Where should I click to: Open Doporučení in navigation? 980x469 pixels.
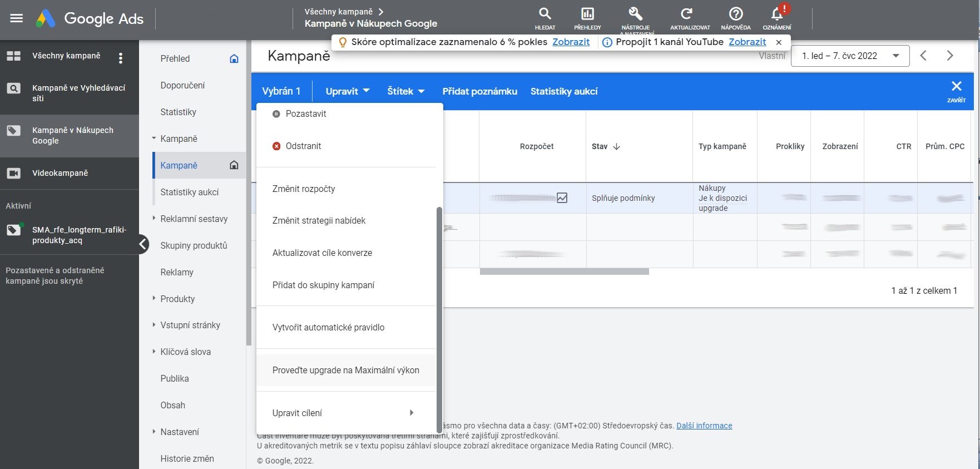coord(182,85)
